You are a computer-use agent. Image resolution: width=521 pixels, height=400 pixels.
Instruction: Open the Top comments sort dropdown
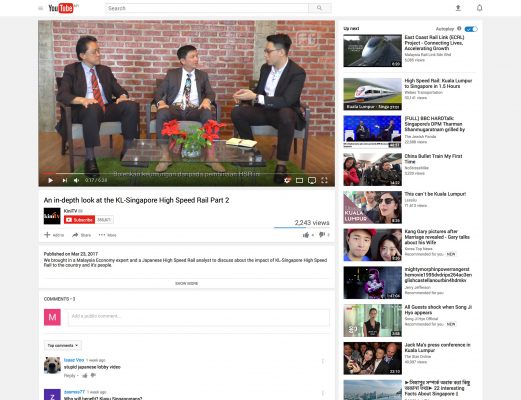tap(62, 345)
